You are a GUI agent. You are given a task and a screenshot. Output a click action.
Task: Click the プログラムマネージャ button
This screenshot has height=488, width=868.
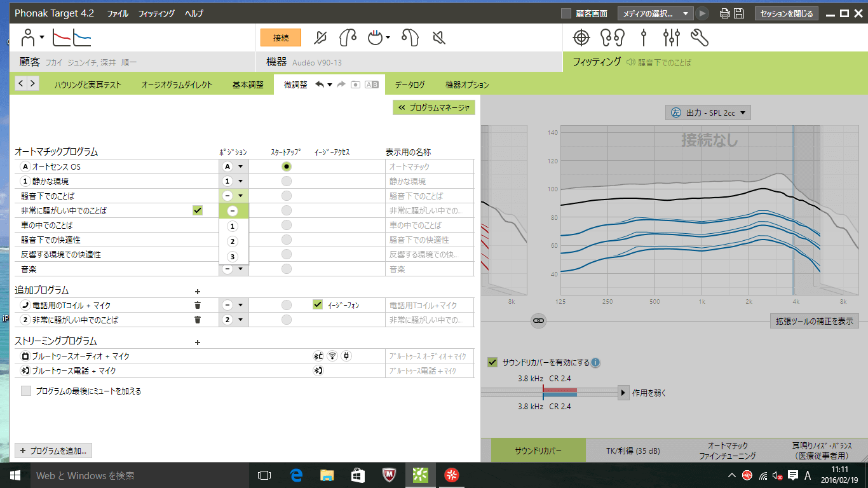(434, 107)
